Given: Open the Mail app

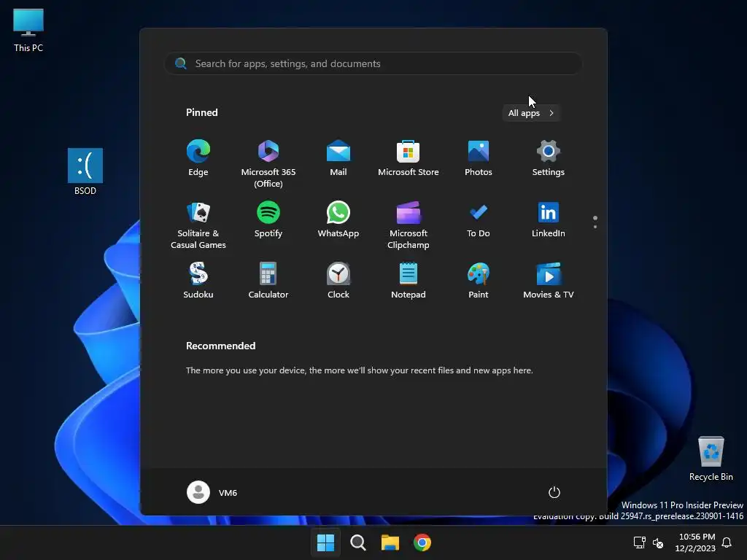Looking at the screenshot, I should 338,159.
